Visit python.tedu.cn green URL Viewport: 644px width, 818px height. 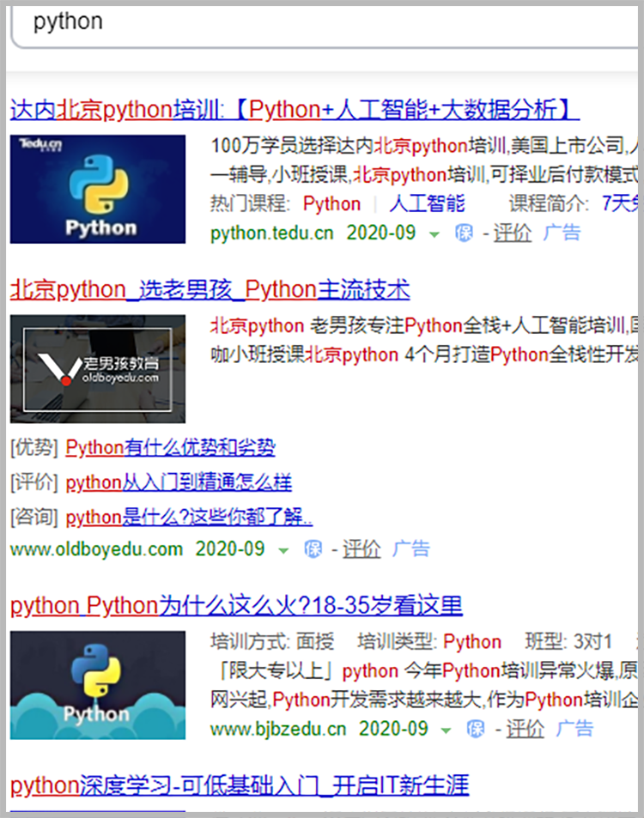click(272, 233)
